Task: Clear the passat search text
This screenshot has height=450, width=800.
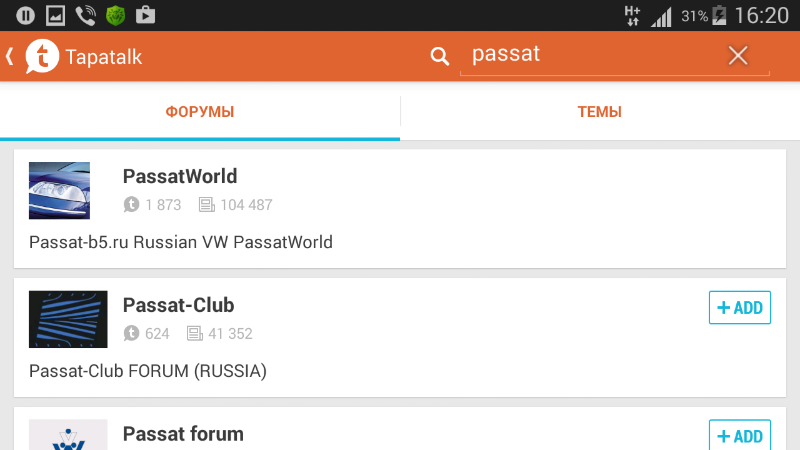Action: pos(738,56)
